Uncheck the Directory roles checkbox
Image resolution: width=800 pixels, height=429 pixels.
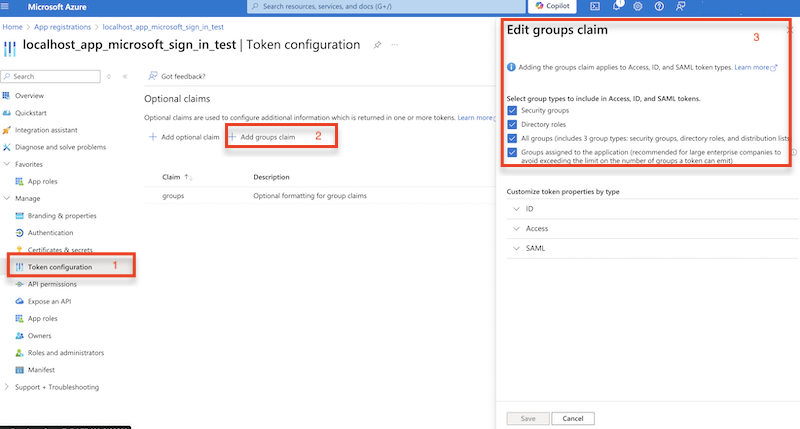(512, 124)
